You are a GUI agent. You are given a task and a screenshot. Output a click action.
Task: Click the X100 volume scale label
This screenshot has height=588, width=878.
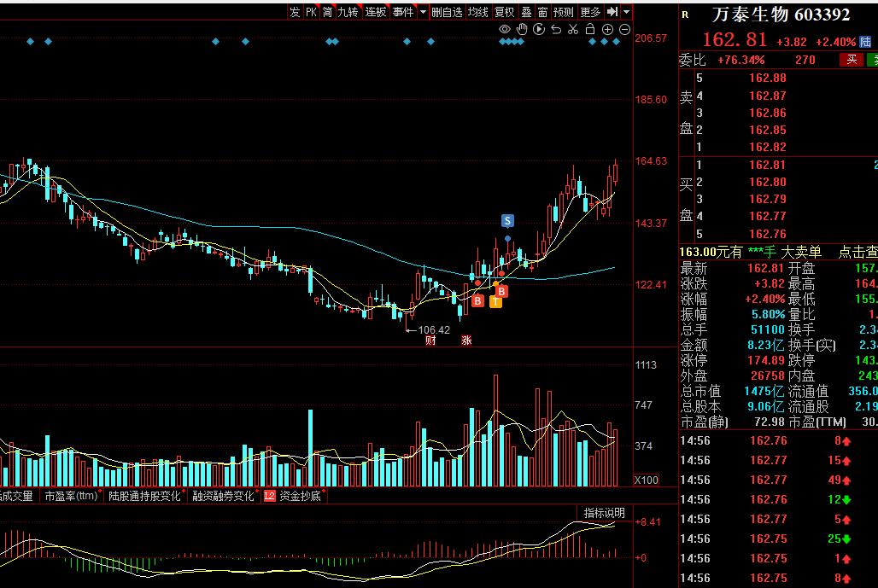(x=647, y=480)
